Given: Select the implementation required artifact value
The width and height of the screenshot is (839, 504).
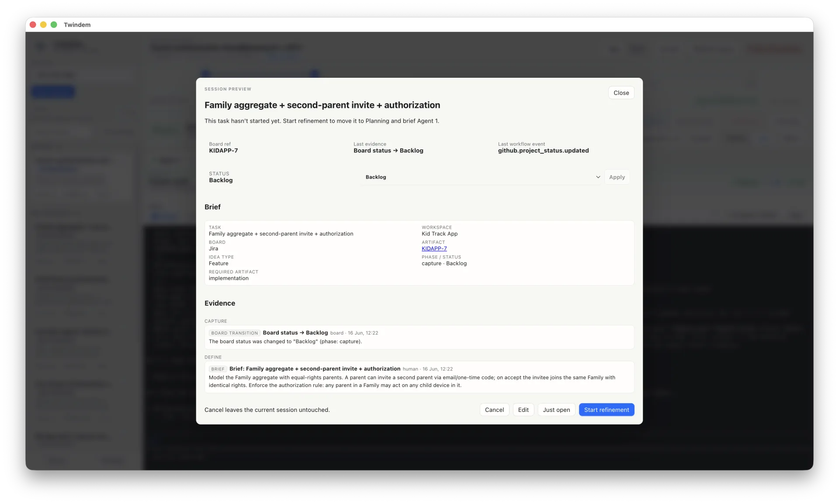Looking at the screenshot, I should pos(229,278).
